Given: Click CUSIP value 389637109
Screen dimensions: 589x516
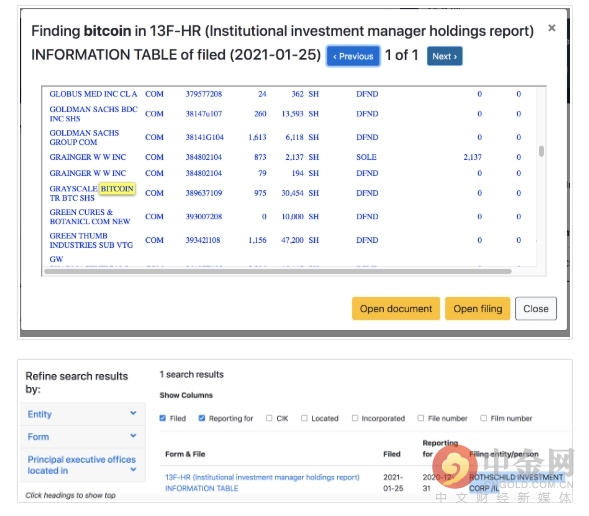Looking at the screenshot, I should pos(204,193).
